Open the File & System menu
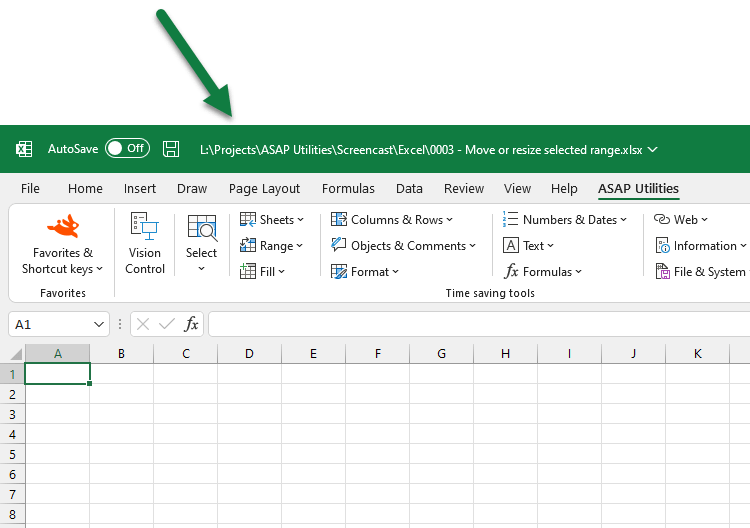This screenshot has width=750, height=528. 710,272
